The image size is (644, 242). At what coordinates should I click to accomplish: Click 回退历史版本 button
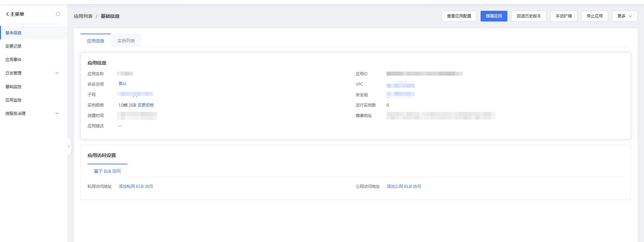529,16
